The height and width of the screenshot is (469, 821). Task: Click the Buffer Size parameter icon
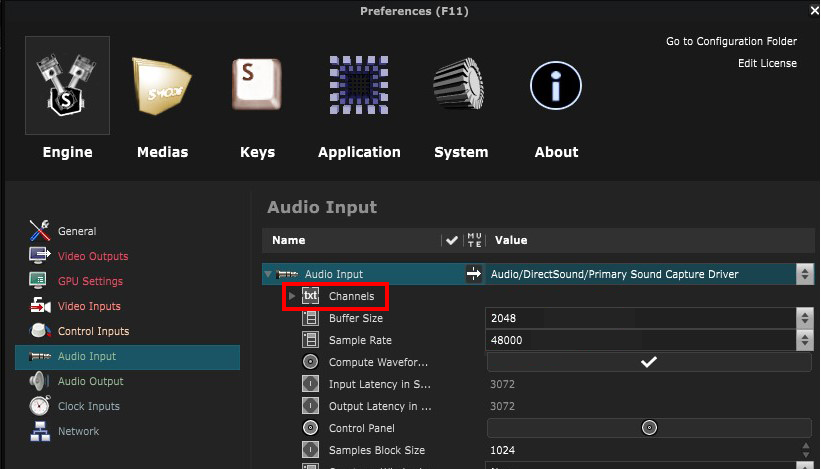pyautogui.click(x=310, y=318)
